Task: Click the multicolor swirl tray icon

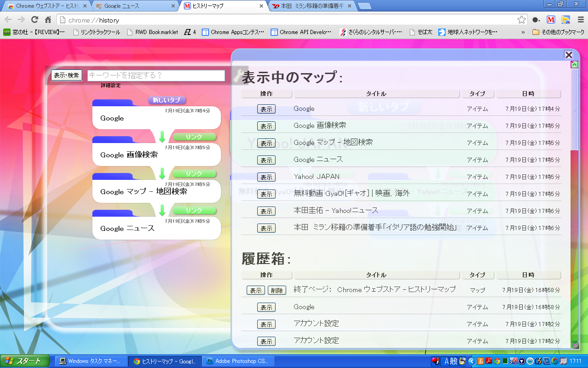Action: (x=555, y=361)
